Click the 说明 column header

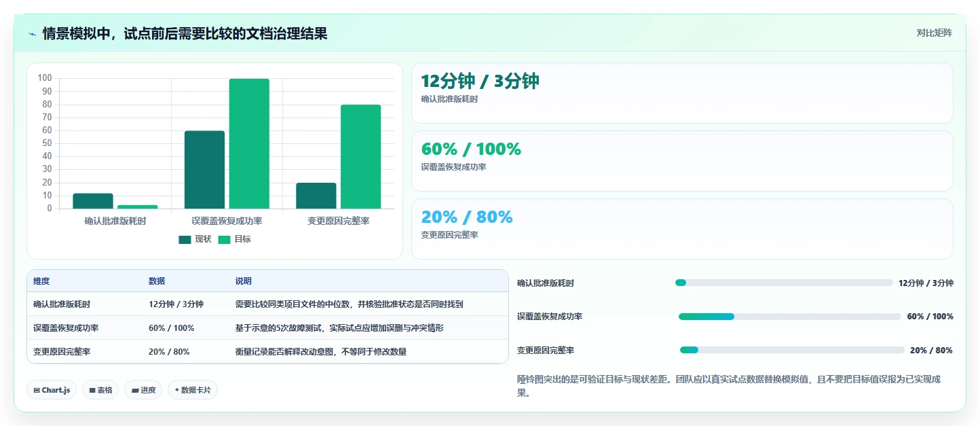[x=244, y=281]
